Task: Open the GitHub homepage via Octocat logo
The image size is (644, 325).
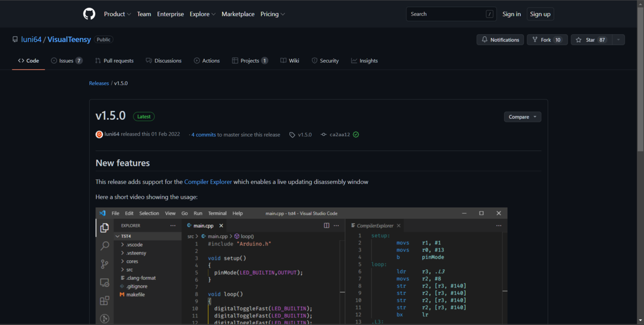Action: [89, 14]
